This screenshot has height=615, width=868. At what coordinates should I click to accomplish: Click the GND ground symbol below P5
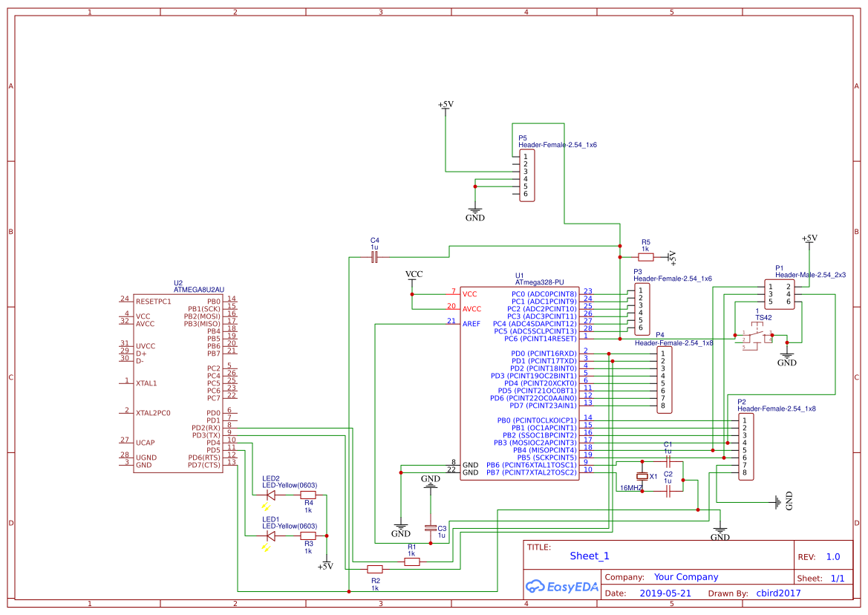click(475, 209)
